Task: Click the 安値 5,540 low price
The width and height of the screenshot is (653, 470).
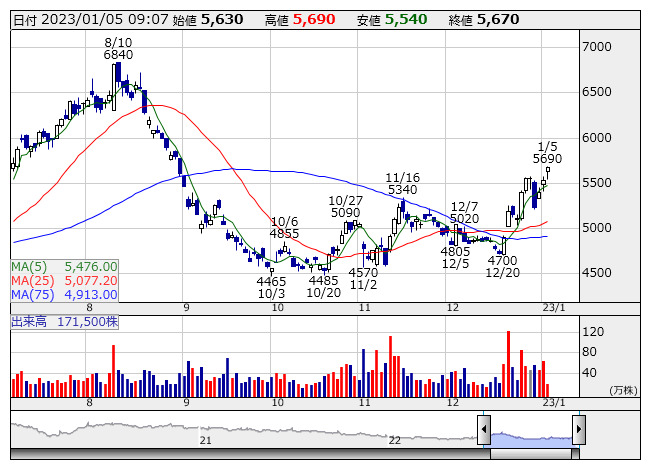Action: [392, 20]
